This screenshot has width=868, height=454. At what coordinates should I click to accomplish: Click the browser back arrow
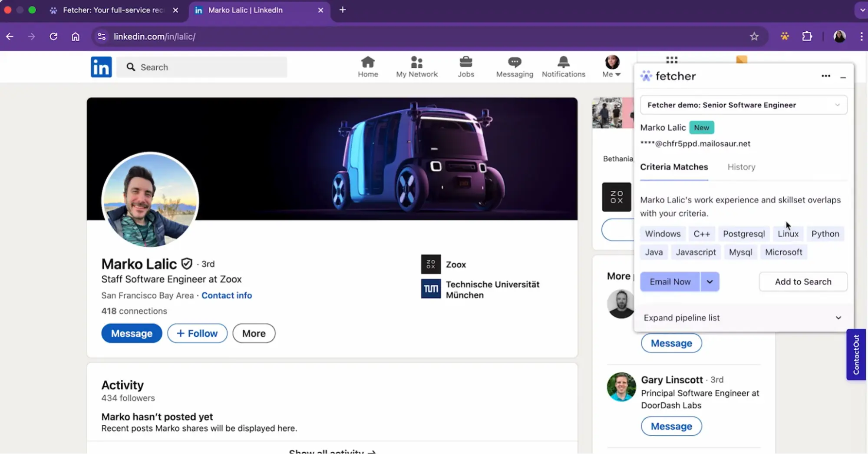point(10,36)
